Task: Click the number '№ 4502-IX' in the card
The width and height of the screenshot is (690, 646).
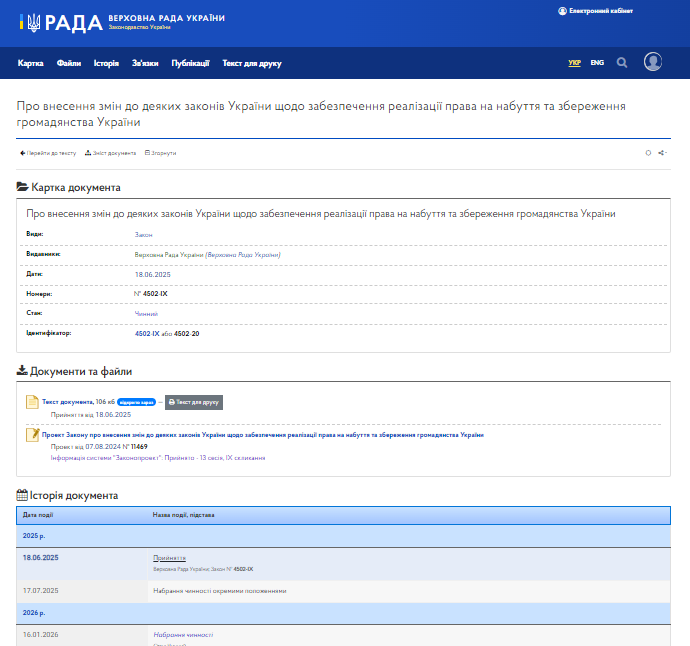Action: pyautogui.click(x=150, y=294)
